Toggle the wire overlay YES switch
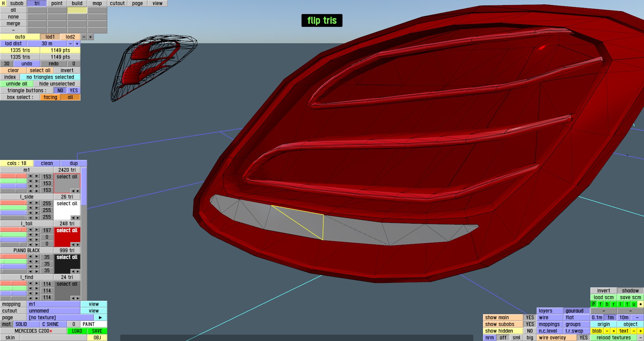Viewport: 644px width, 341px height. click(x=584, y=338)
